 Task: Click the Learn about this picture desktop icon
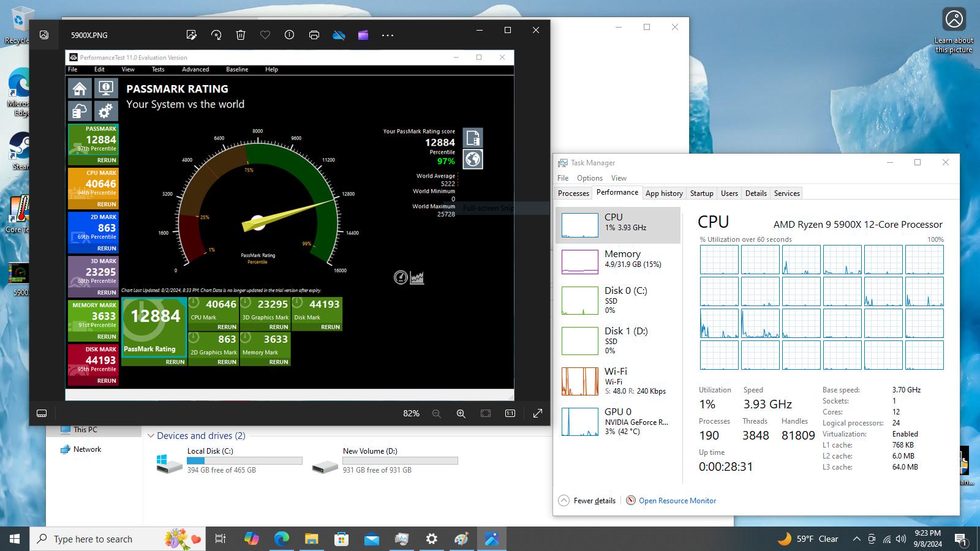[x=954, y=31]
